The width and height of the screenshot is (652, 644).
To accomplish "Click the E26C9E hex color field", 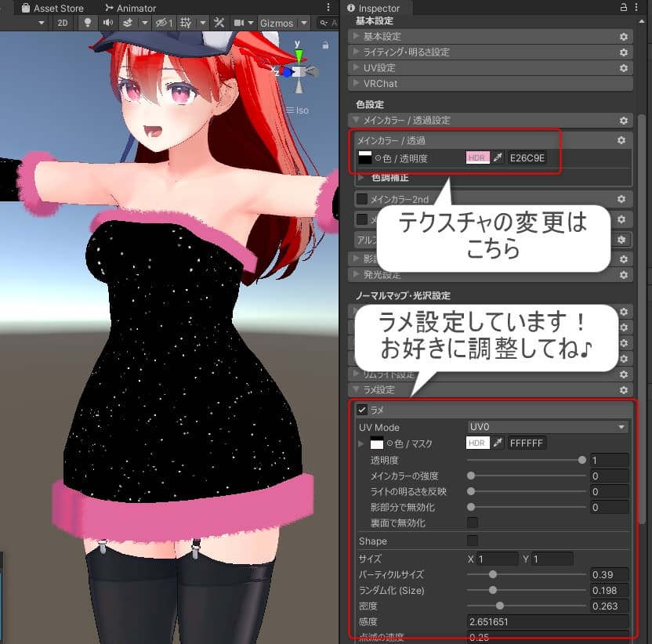I will (x=526, y=157).
